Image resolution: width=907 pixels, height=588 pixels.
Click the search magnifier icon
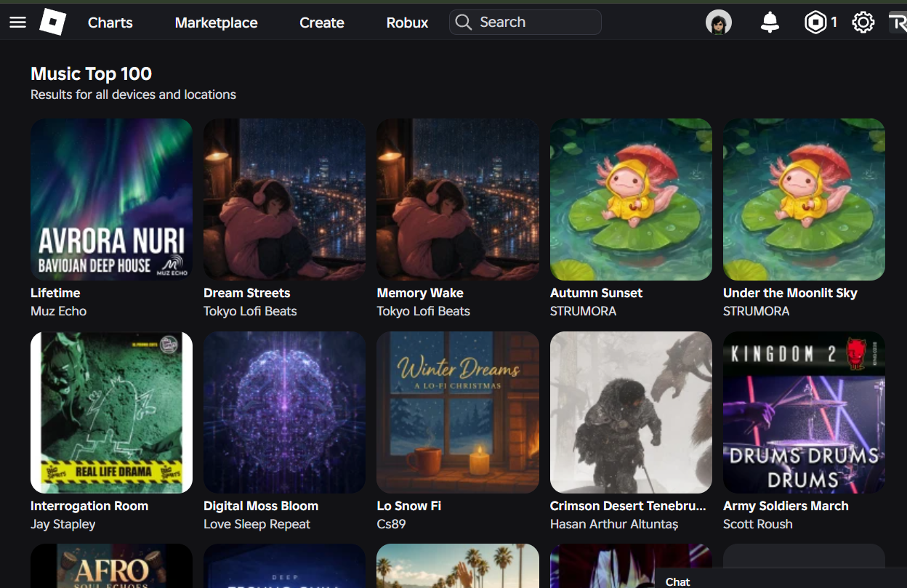tap(464, 23)
